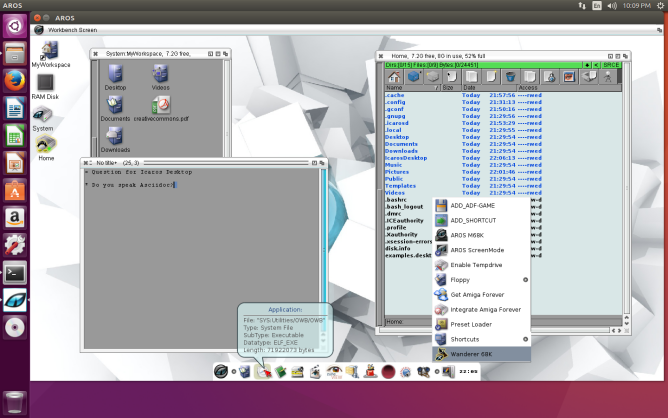This screenshot has width=668, height=418.
Task: Click the trash can toolbar icon
Action: pos(510,76)
